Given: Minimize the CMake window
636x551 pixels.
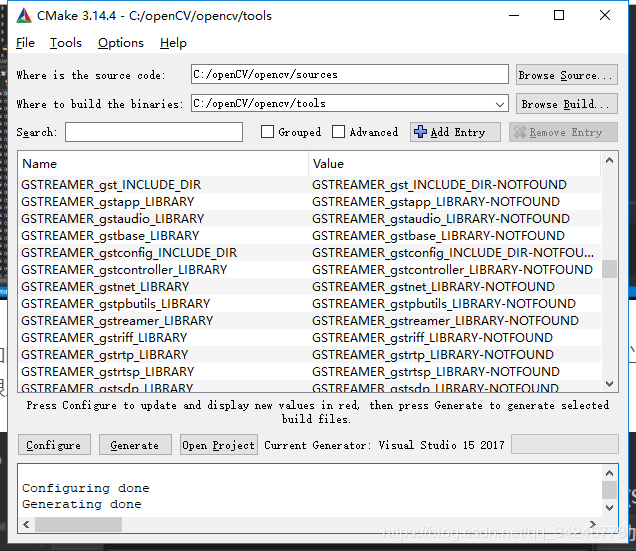Looking at the screenshot, I should pos(514,15).
